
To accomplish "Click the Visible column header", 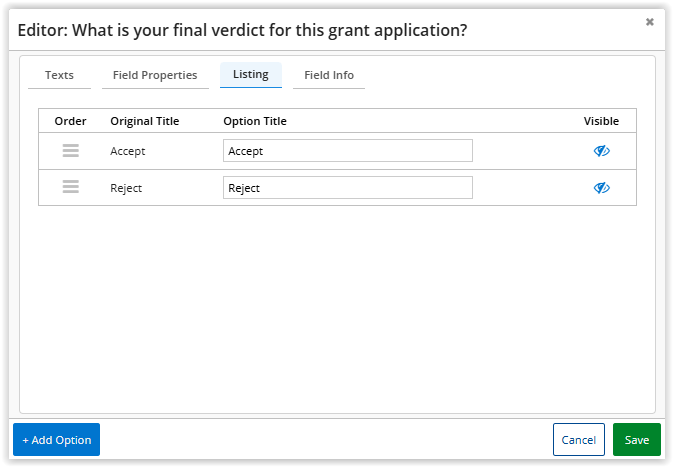I will pyautogui.click(x=601, y=121).
